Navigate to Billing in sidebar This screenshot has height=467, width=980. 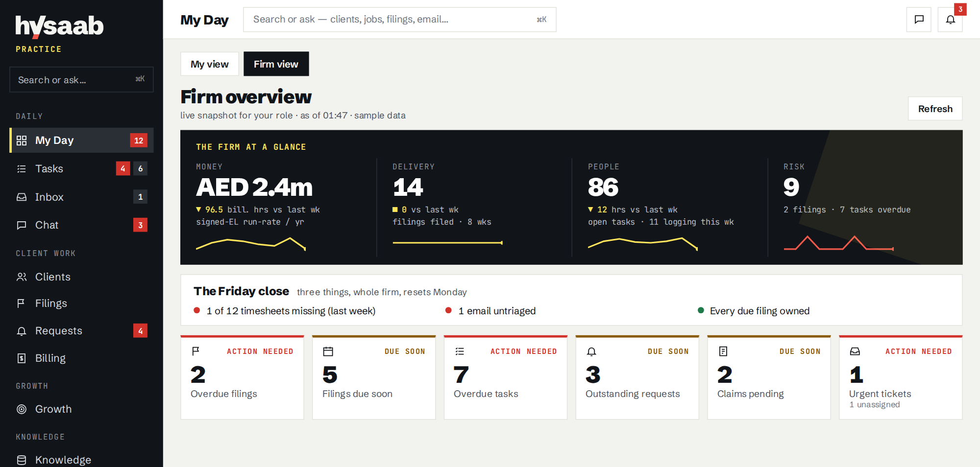pos(81,358)
